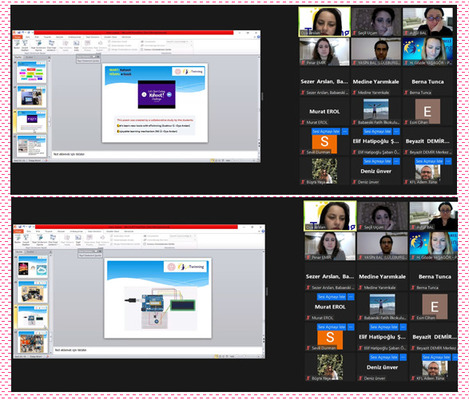Open more options for Elif Hatipoğlu in bottom screenshot
This screenshot has width=469, height=400.
[x=403, y=327]
